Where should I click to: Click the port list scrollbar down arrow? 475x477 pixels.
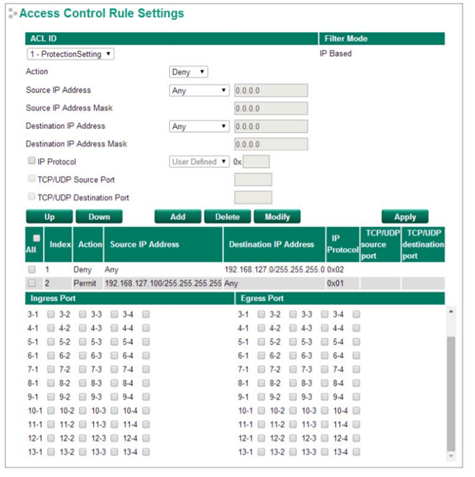(x=451, y=456)
